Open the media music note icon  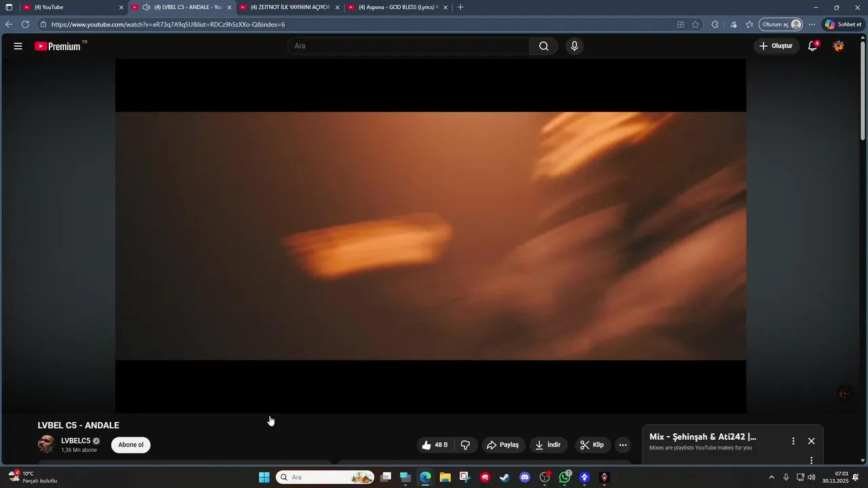pyautogui.click(x=734, y=24)
